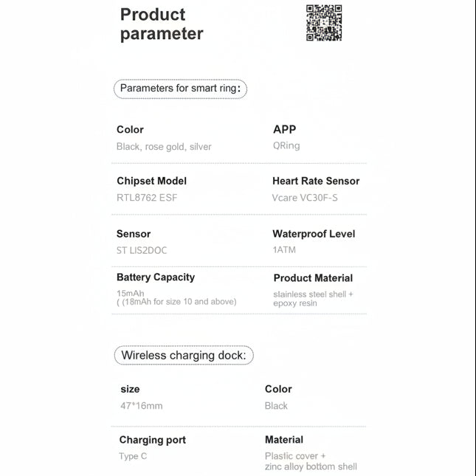Click the Chipset Model heading
Image resolution: width=476 pixels, height=476 pixels.
click(x=151, y=181)
